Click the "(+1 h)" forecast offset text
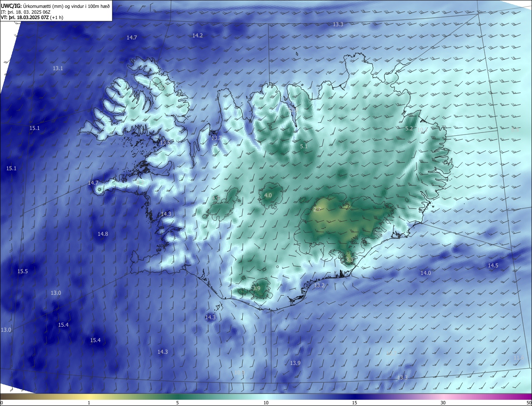This screenshot has width=532, height=406. point(57,17)
